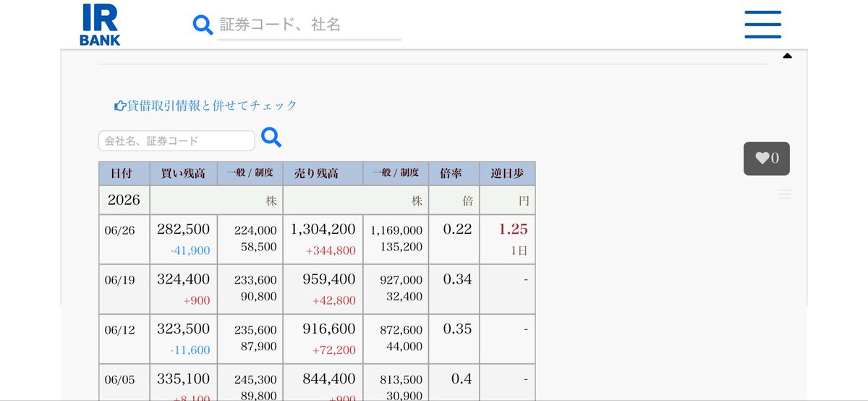Click the 224,000 general buy value
This screenshot has width=868, height=401.
[255, 230]
